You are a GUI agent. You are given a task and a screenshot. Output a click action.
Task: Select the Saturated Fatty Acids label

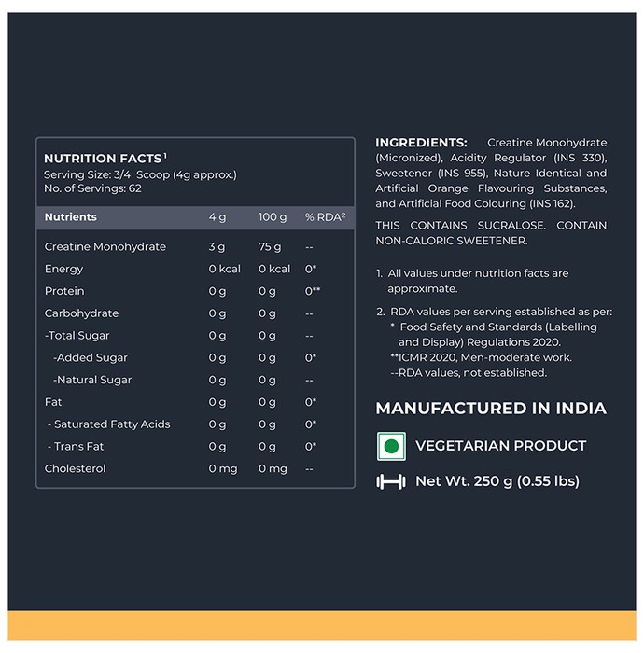coord(108,424)
